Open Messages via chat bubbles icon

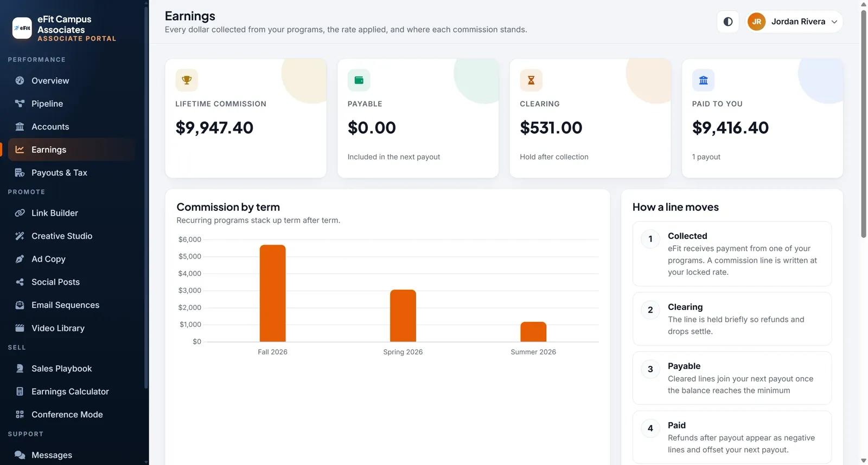click(20, 455)
